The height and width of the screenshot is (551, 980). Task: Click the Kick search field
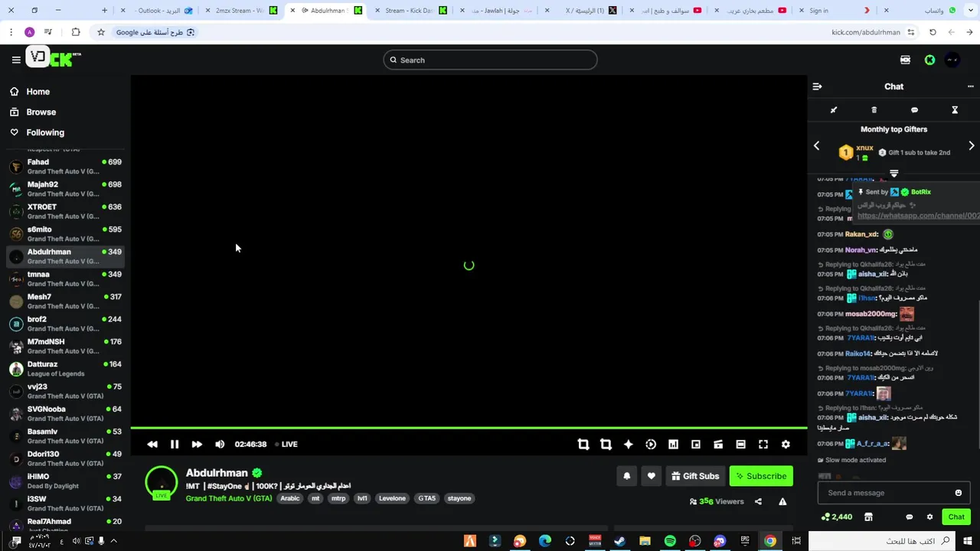490,60
